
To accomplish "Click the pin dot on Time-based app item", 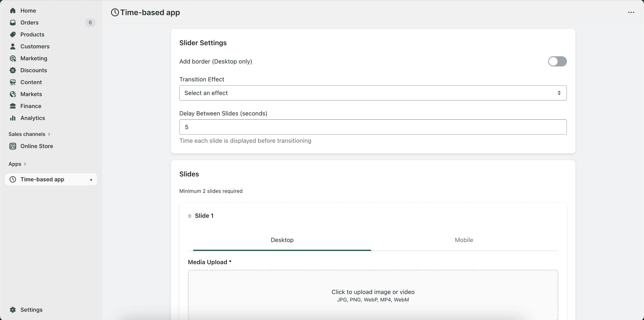I will [91, 180].
